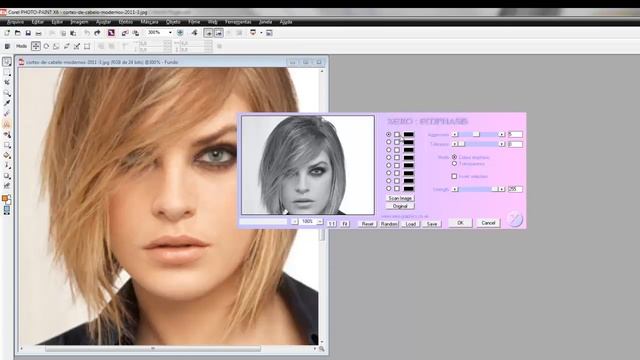Click the Position mode icon beside Modo

pos(36,47)
